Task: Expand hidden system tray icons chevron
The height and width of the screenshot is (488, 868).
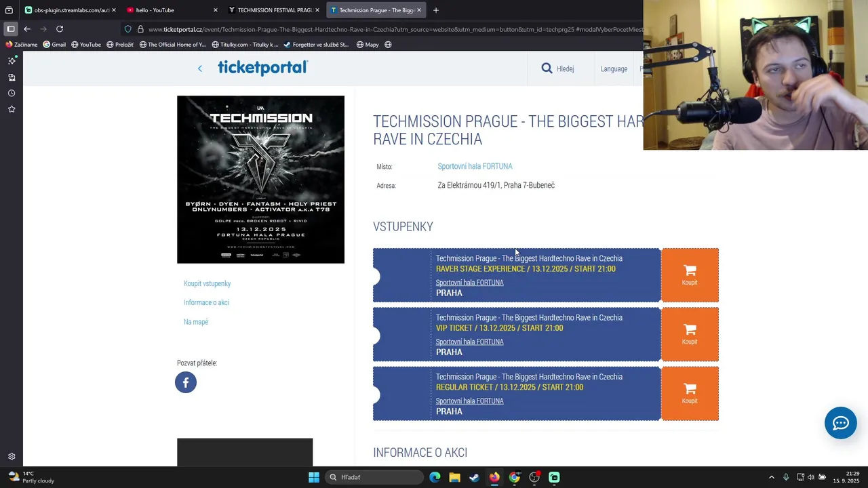Action: [x=771, y=477]
